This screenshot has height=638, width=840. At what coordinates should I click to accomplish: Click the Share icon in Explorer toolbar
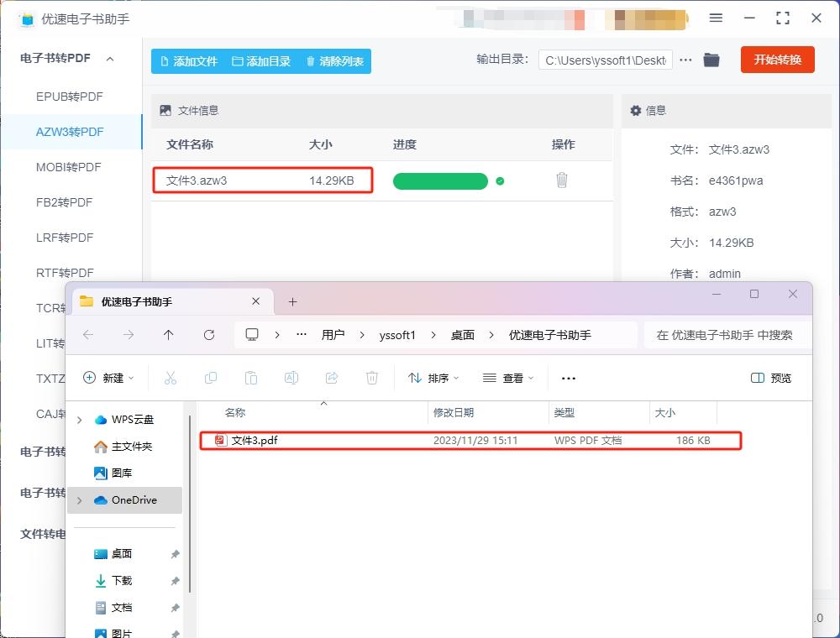coord(332,378)
